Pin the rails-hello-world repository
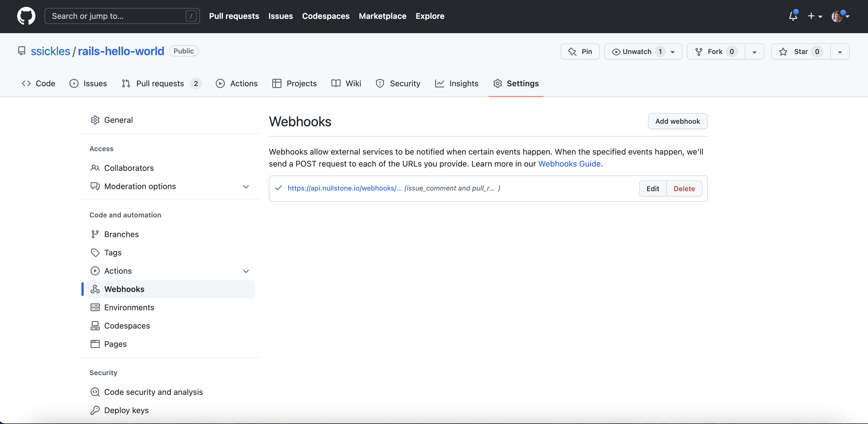The height and width of the screenshot is (424, 868). click(580, 51)
